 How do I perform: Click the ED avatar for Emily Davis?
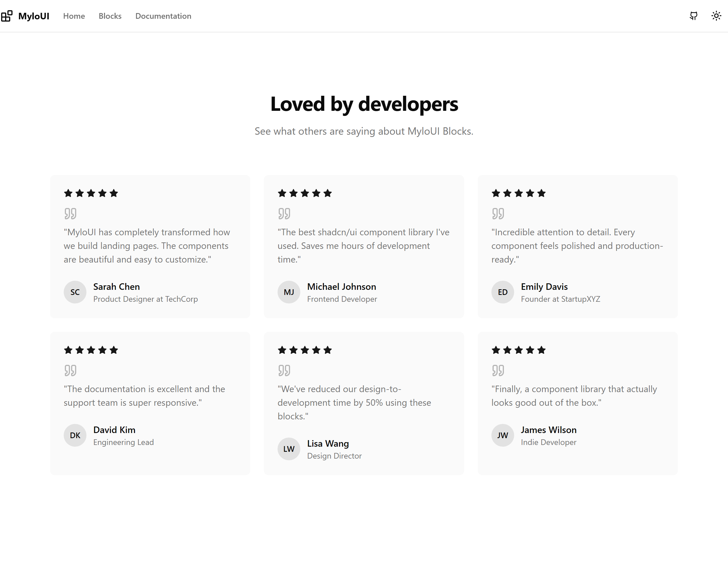point(503,292)
